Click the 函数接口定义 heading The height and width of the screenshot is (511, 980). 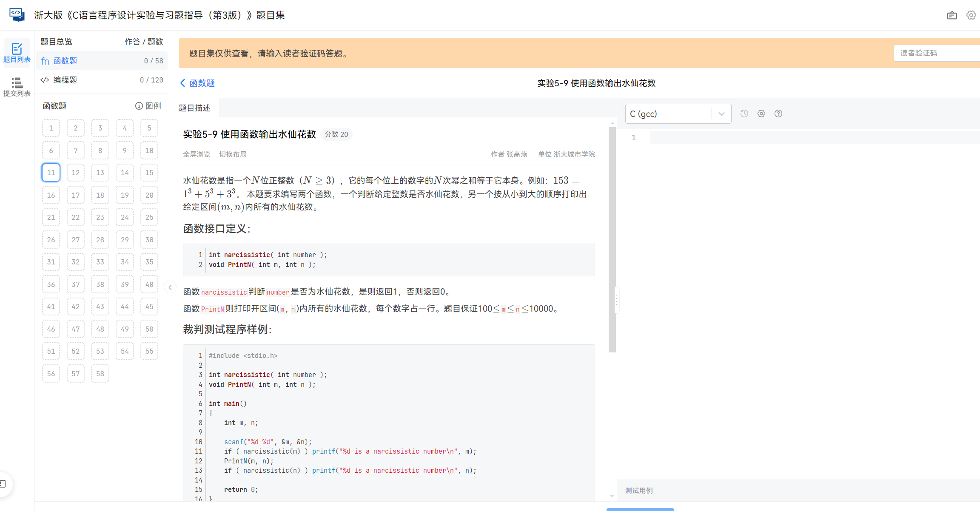tap(217, 229)
